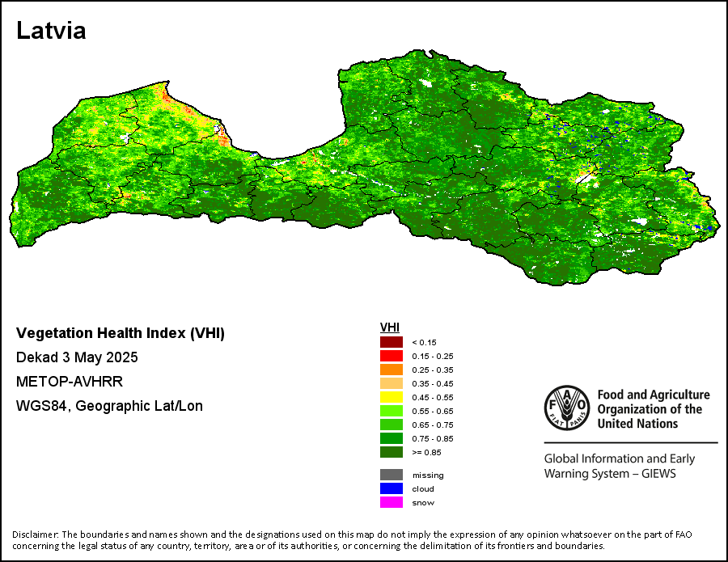Click the Latvia map title
The width and height of the screenshot is (728, 562).
(x=51, y=31)
